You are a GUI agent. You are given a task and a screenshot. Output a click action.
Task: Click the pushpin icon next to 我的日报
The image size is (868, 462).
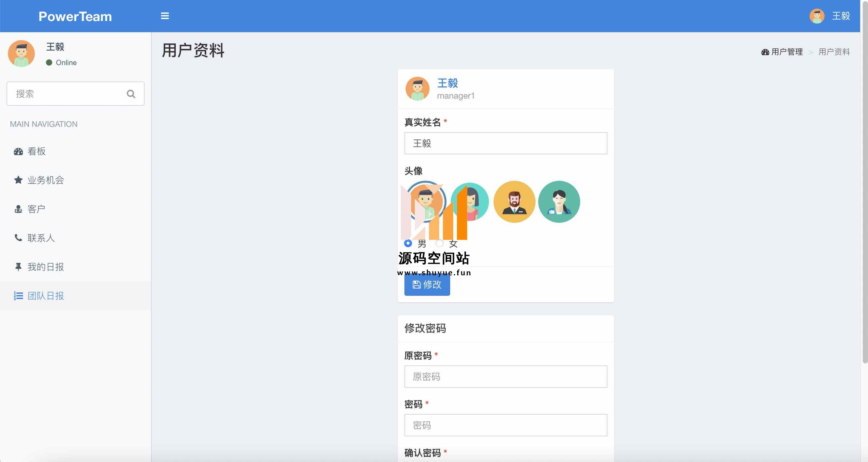(18, 267)
